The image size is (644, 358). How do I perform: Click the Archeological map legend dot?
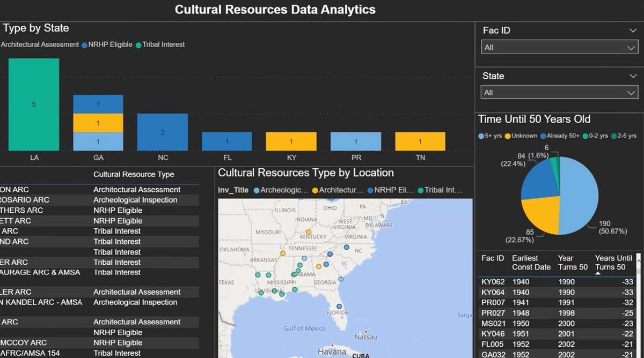(257, 190)
